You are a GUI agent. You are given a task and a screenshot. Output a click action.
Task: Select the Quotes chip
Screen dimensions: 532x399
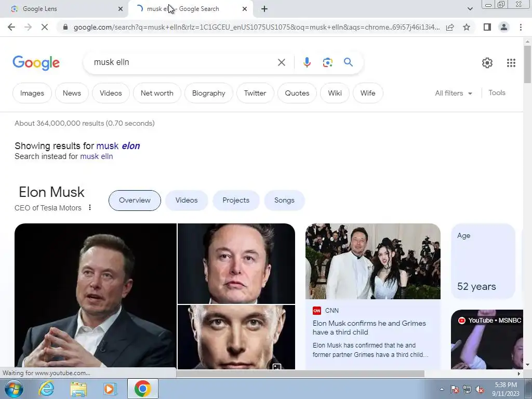[x=297, y=93]
